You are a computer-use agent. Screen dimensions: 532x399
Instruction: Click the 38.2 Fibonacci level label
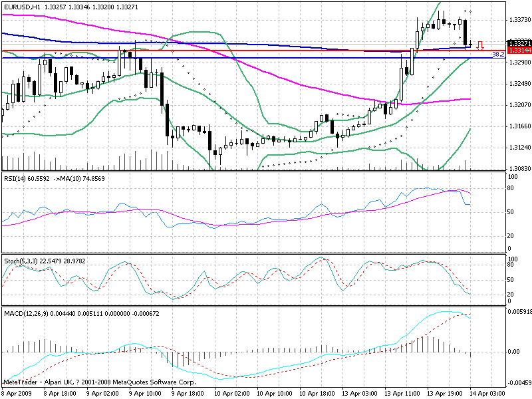pos(498,55)
